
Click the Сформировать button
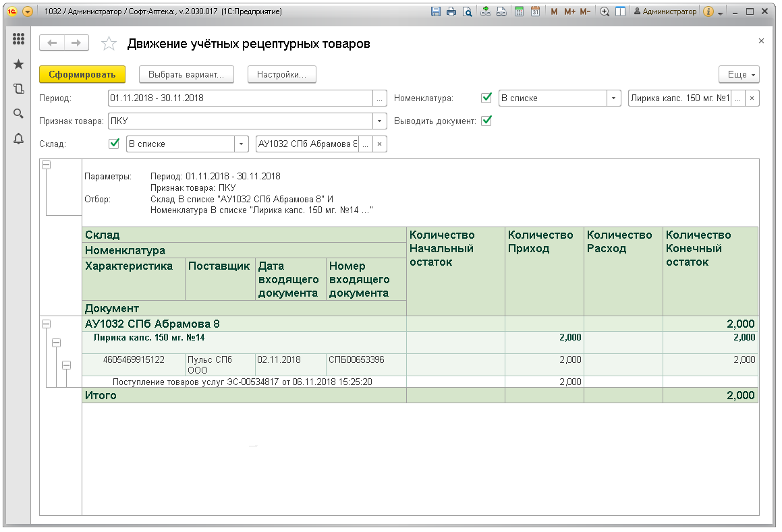pos(82,75)
